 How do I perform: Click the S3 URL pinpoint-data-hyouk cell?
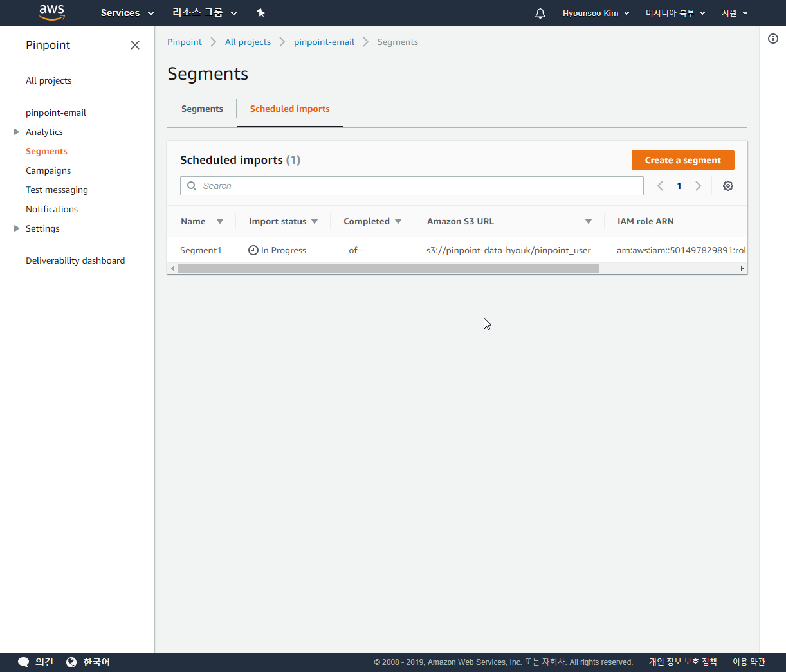[508, 250]
